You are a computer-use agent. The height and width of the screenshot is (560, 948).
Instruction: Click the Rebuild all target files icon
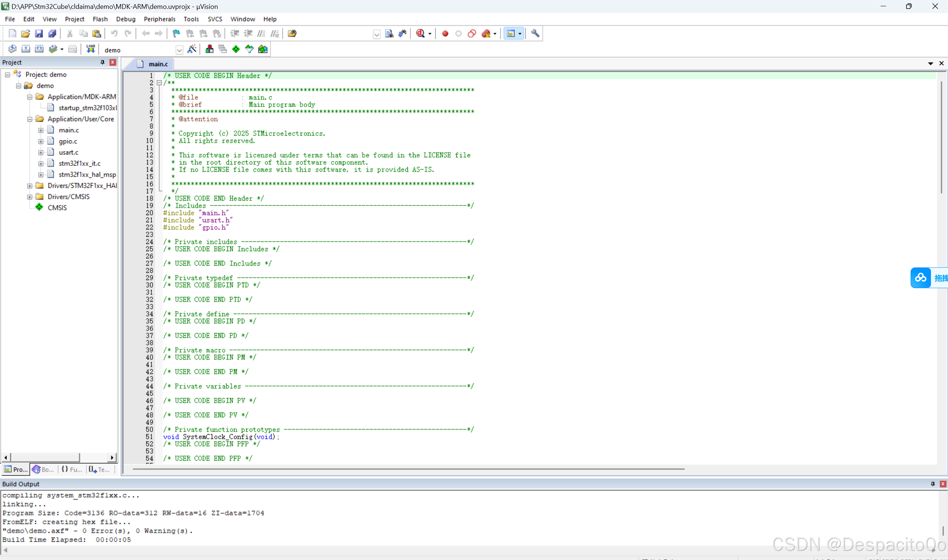coord(39,49)
